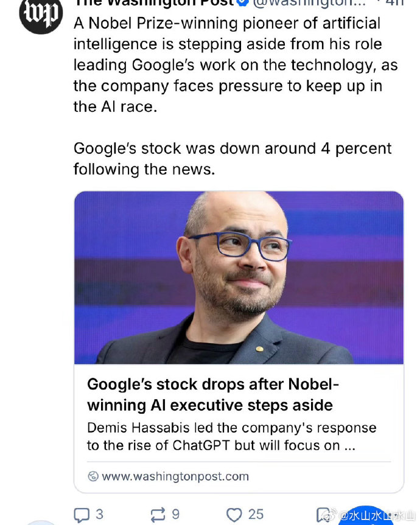Screen dimensions: 420x525
Task: Click the reply count 3
Action: point(99,514)
